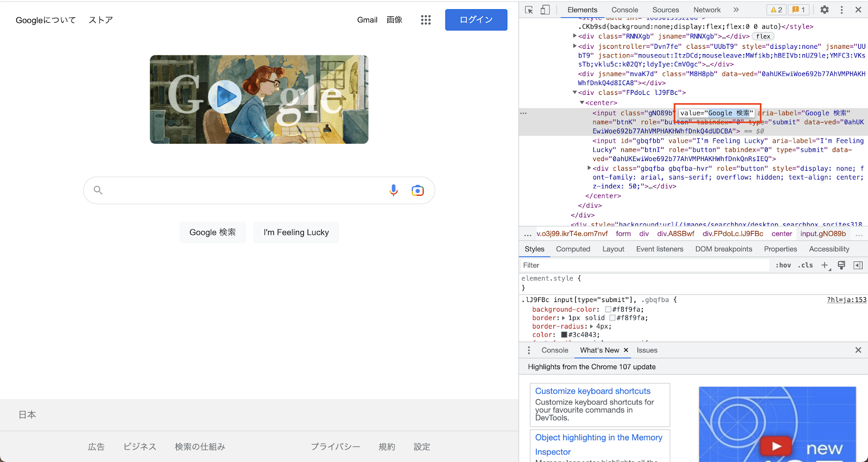Click the new style rule plus icon
This screenshot has height=462, width=868.
click(825, 265)
